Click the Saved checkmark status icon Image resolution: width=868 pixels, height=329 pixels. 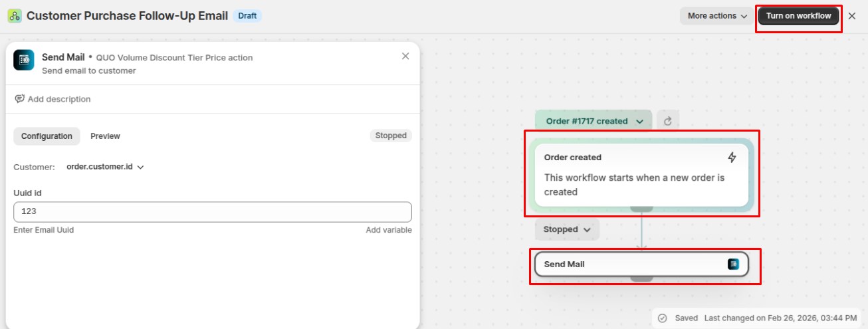pos(663,318)
